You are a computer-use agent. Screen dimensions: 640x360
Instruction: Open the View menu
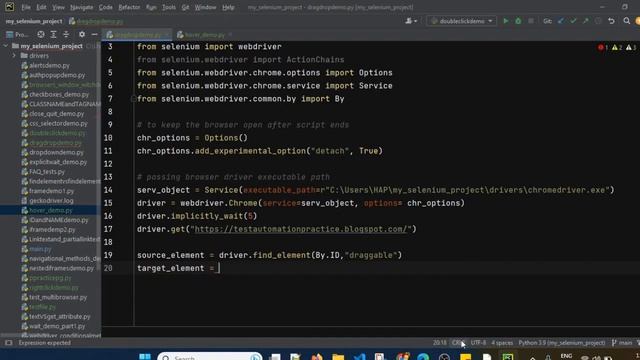click(x=58, y=7)
